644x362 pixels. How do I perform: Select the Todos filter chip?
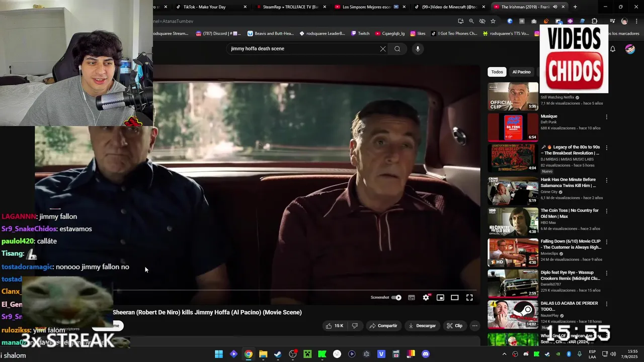click(x=497, y=72)
